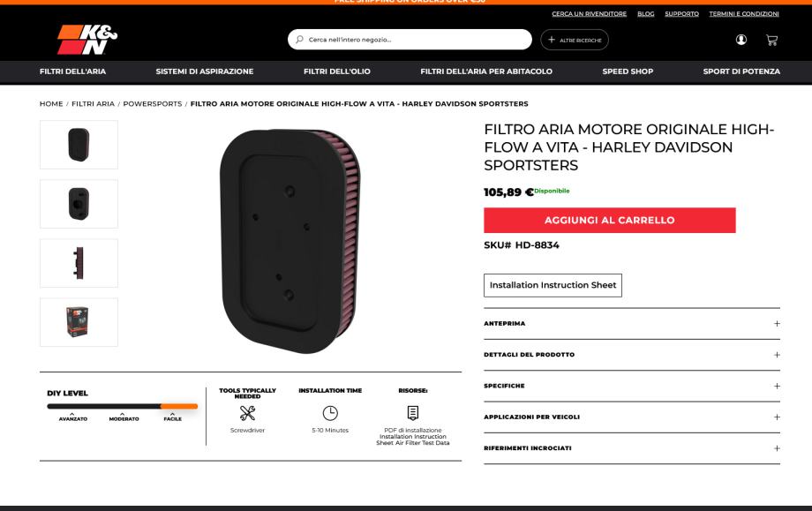Follow the Cerca un Rivenditore link
Screen dimensions: 812x511
(590, 14)
